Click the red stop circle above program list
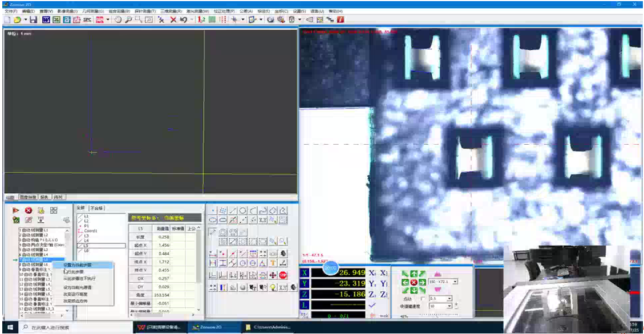644x334 pixels. click(x=29, y=210)
